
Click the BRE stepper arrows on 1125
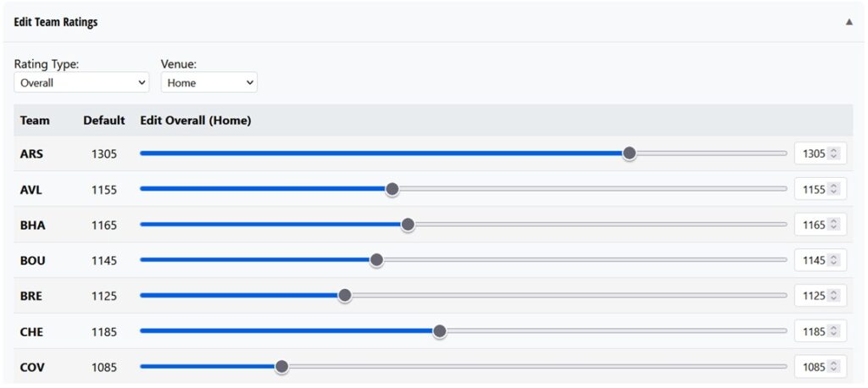click(834, 296)
